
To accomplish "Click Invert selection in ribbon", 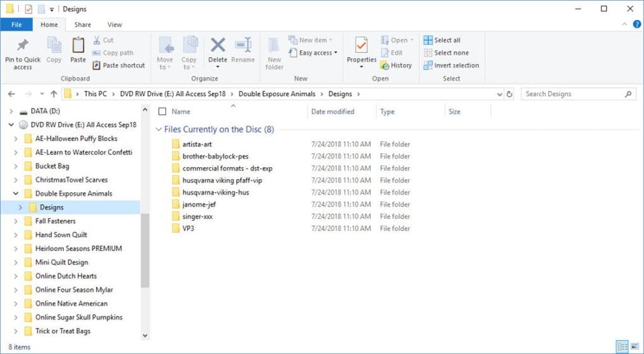I will (451, 65).
